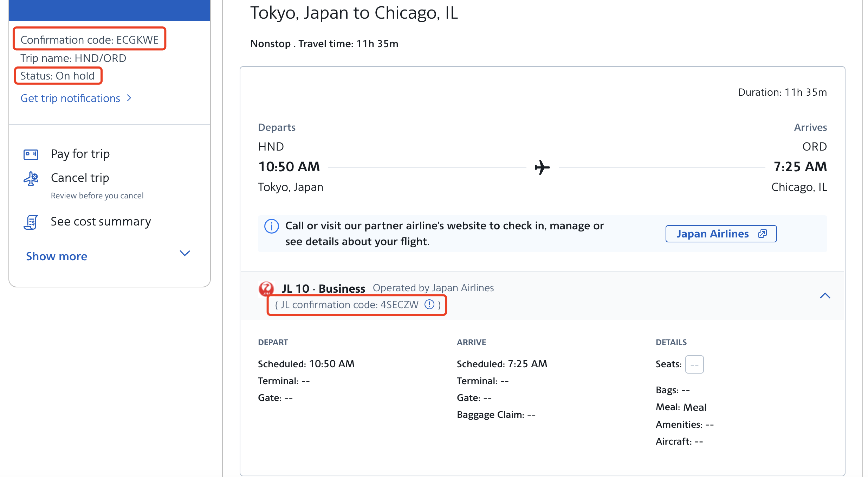The height and width of the screenshot is (477, 868).
Task: Click Duration: 11h 35m text
Action: (782, 92)
